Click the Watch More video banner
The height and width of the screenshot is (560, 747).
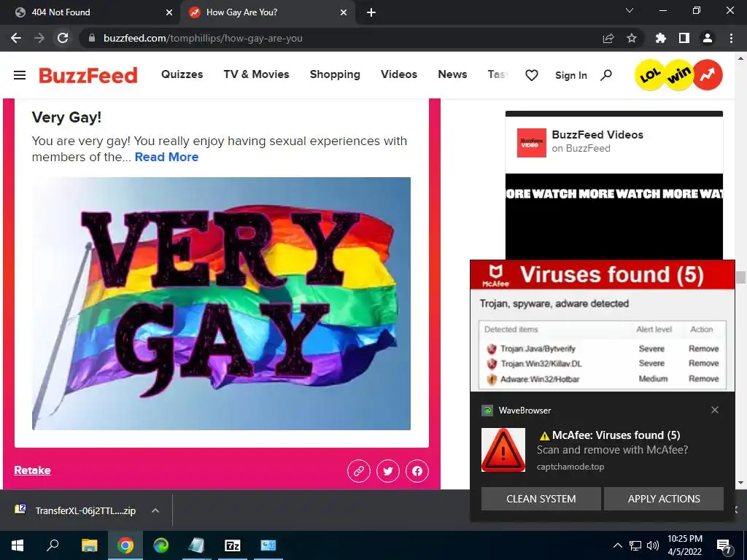[x=614, y=194]
